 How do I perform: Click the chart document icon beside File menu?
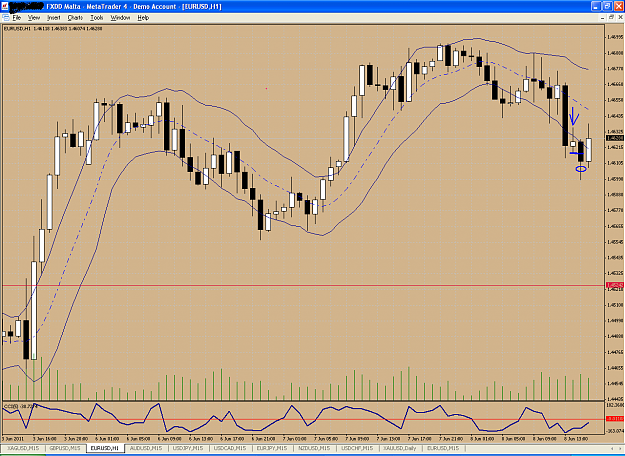6,18
